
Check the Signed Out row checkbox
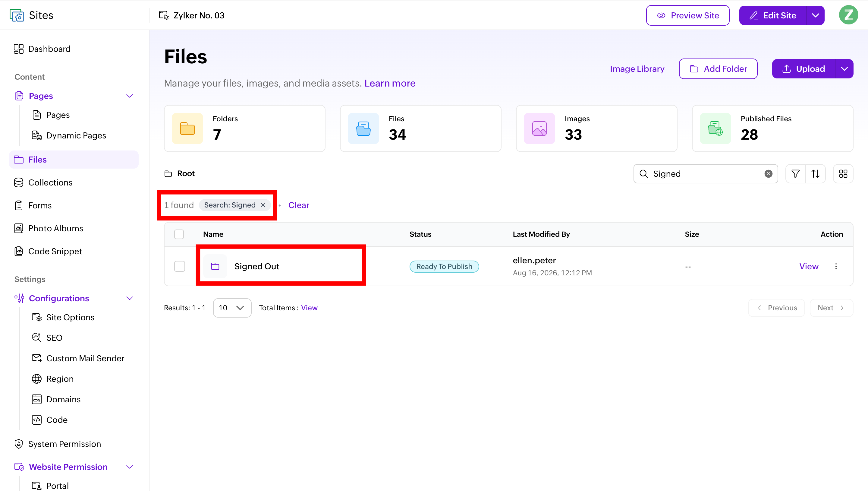click(180, 266)
